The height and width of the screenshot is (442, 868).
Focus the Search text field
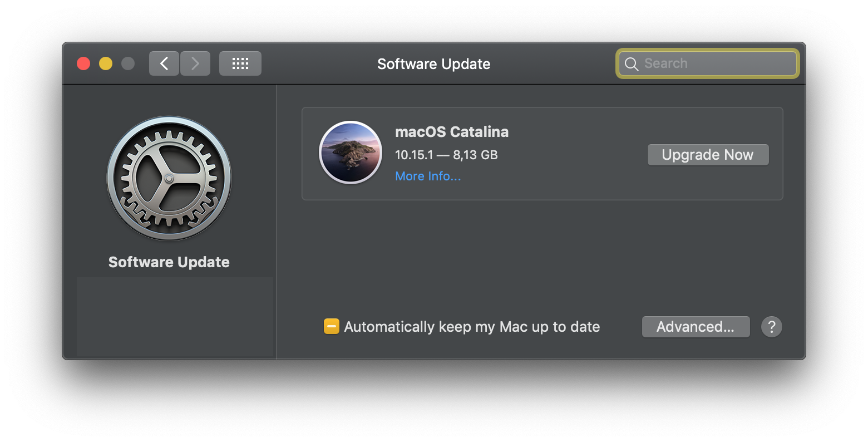tap(718, 64)
